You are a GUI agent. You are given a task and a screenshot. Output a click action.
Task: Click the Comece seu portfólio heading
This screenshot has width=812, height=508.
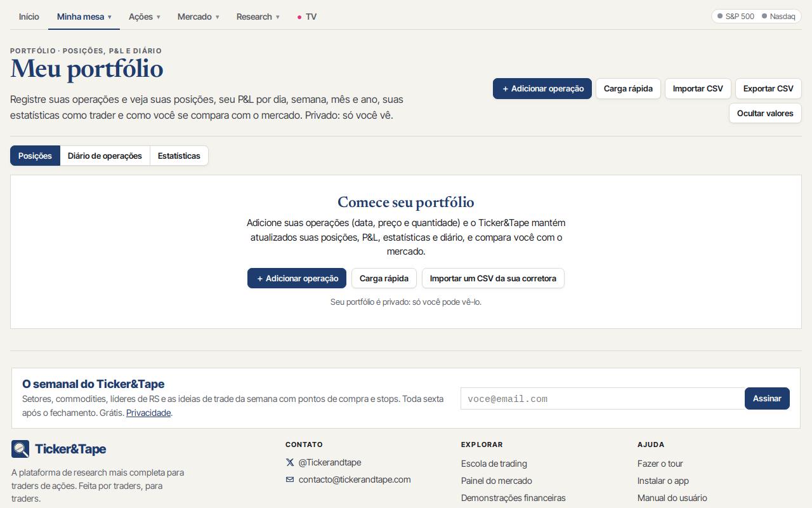[x=406, y=202]
